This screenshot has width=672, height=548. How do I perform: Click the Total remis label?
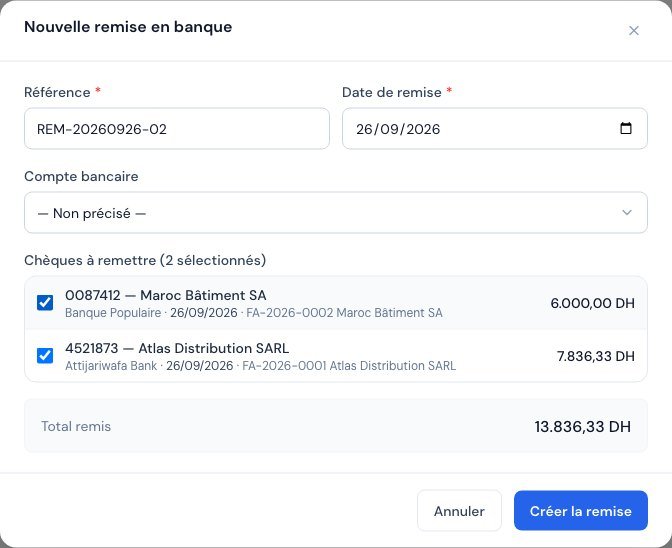76,426
